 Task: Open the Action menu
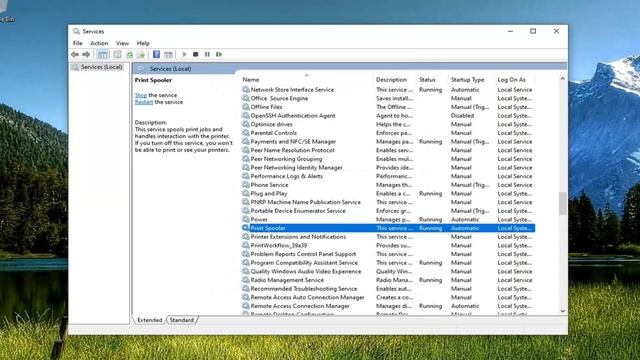point(99,43)
